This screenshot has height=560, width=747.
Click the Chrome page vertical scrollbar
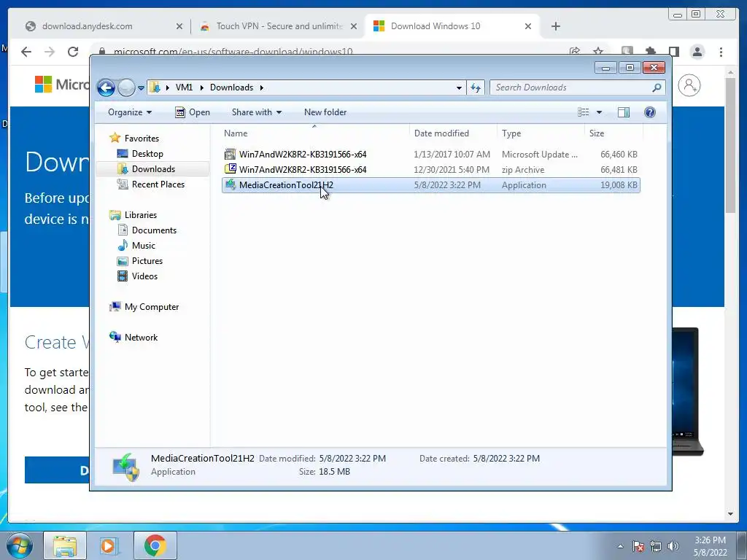(730, 145)
